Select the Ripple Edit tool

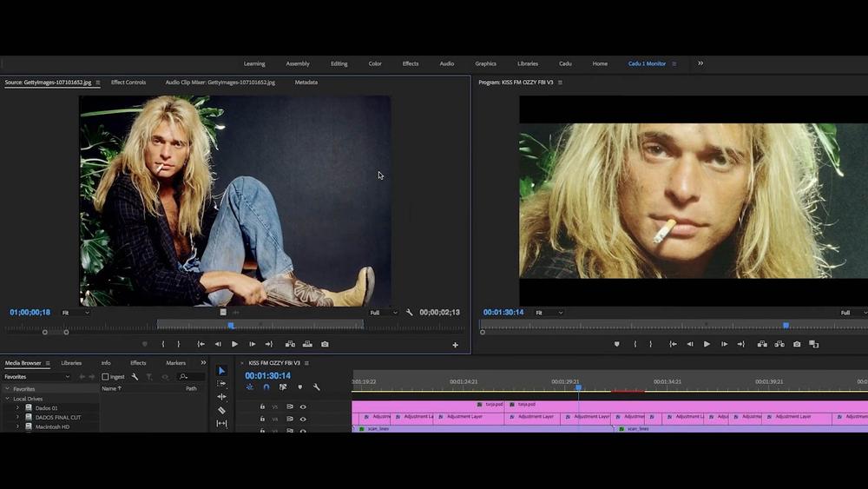click(221, 397)
